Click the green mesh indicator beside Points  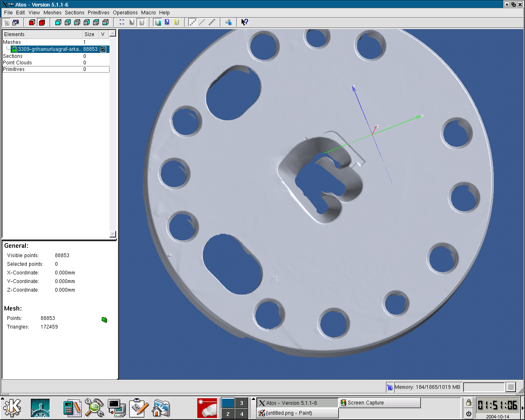pyautogui.click(x=104, y=320)
